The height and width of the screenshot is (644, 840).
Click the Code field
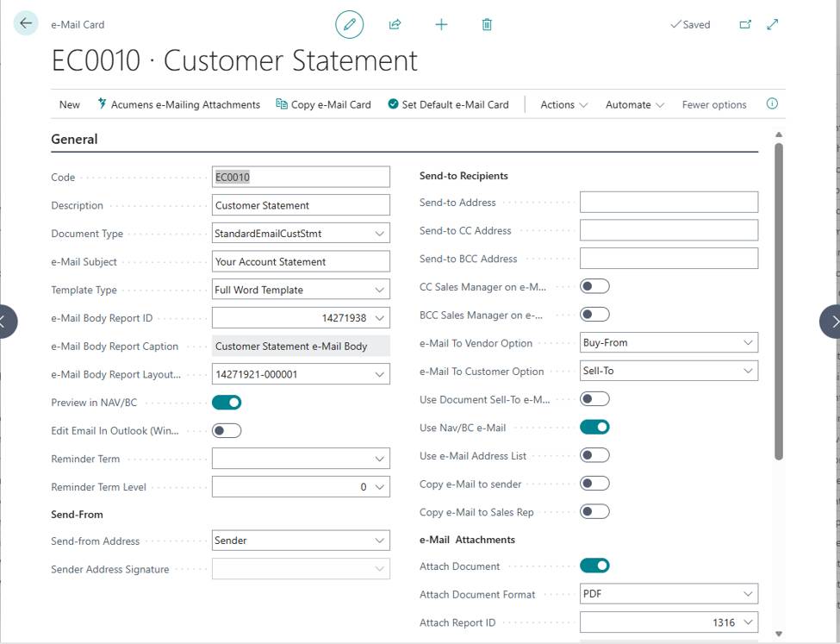click(x=301, y=177)
